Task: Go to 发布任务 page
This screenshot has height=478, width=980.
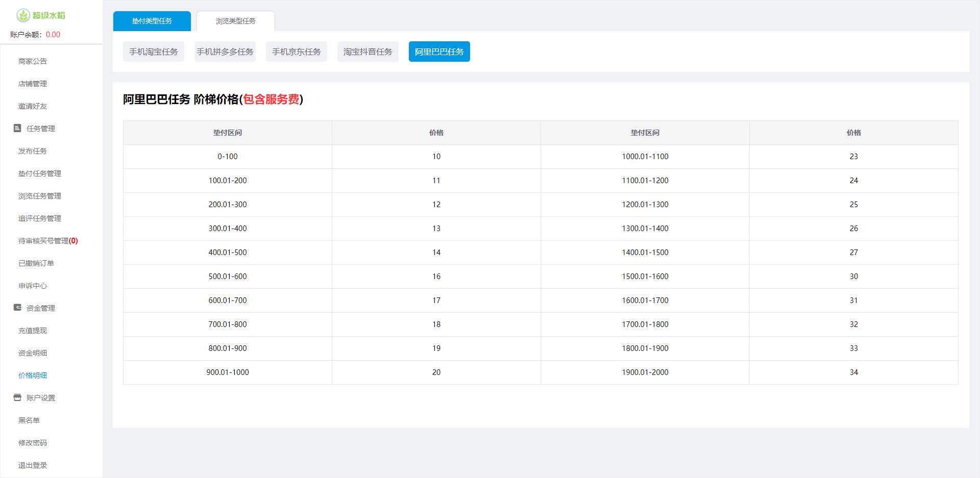Action: point(33,151)
